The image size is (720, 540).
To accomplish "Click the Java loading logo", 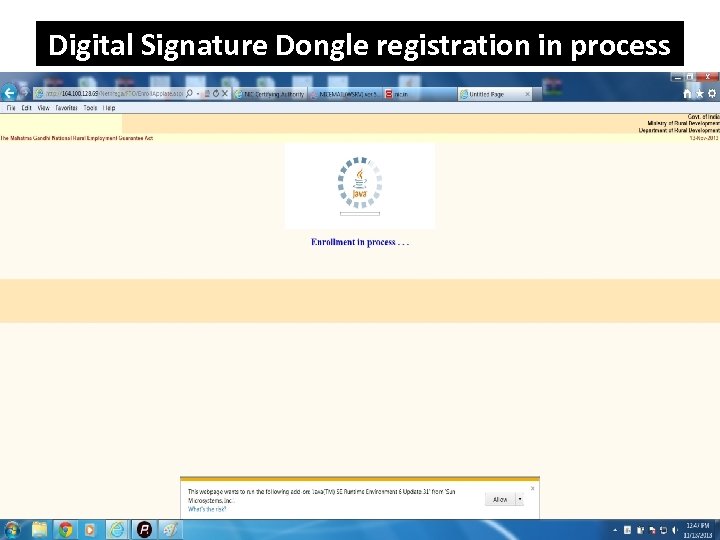I will [360, 183].
